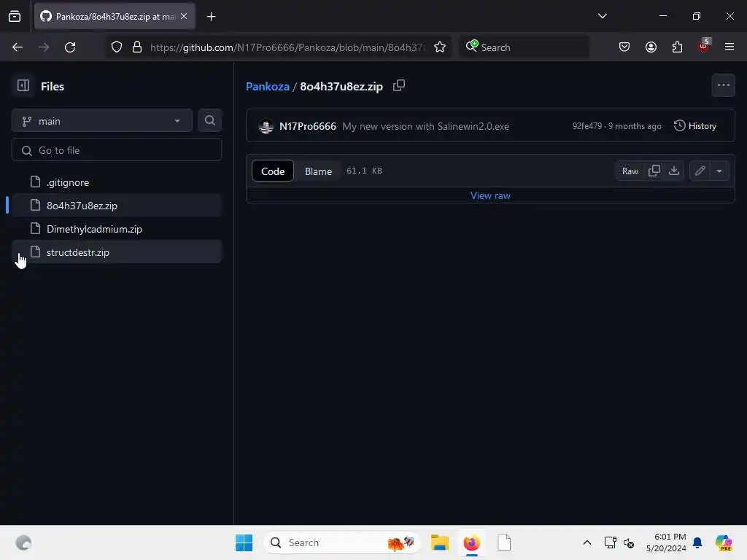Open the file search magnifier button
The image size is (747, 560).
coord(209,120)
